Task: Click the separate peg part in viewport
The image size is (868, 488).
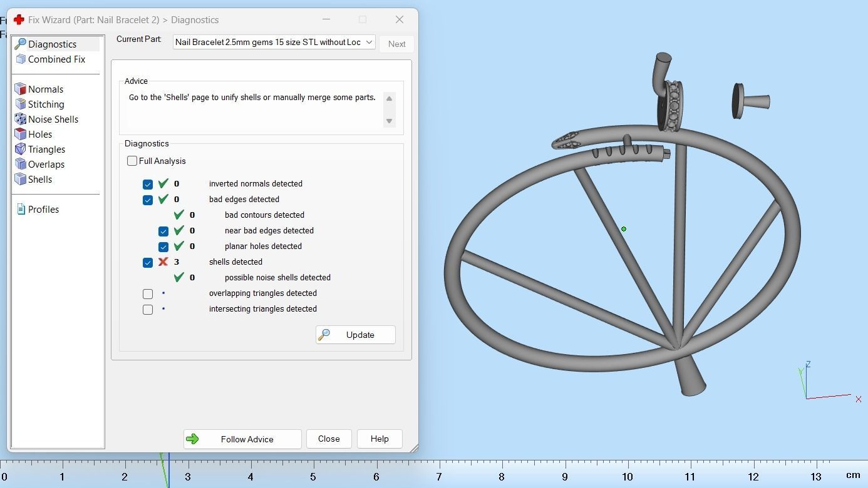Action: [x=750, y=101]
